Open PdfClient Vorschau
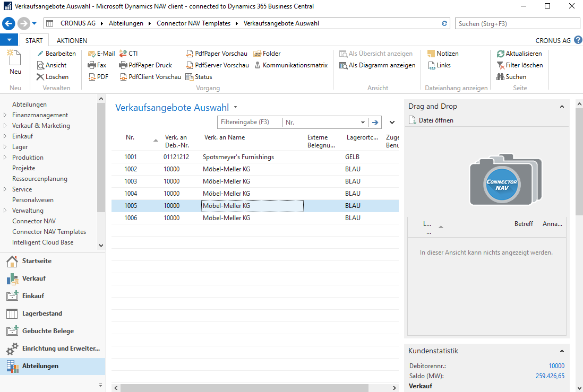 [x=150, y=77]
